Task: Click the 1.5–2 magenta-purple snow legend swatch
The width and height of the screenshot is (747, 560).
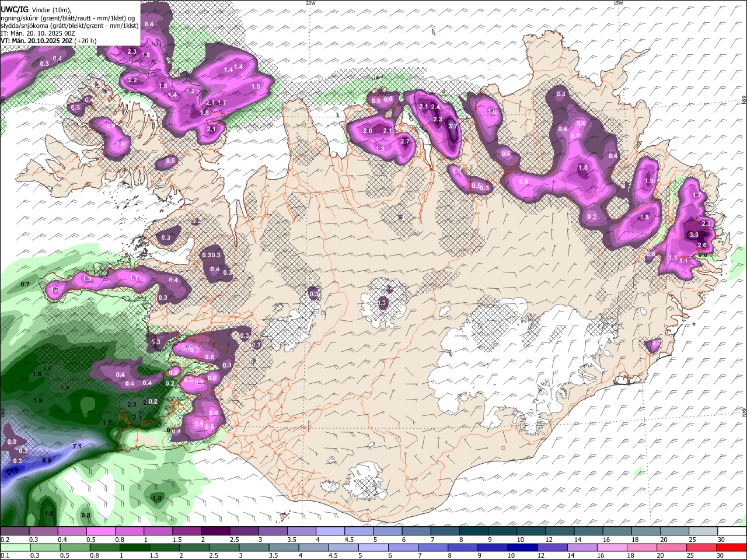Action: (x=187, y=531)
